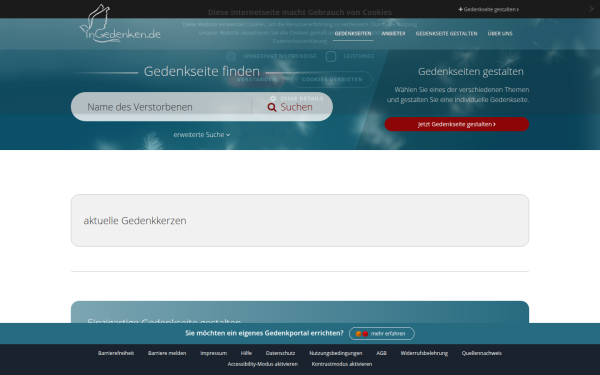Click the Gedenkseite finden heading

point(202,72)
